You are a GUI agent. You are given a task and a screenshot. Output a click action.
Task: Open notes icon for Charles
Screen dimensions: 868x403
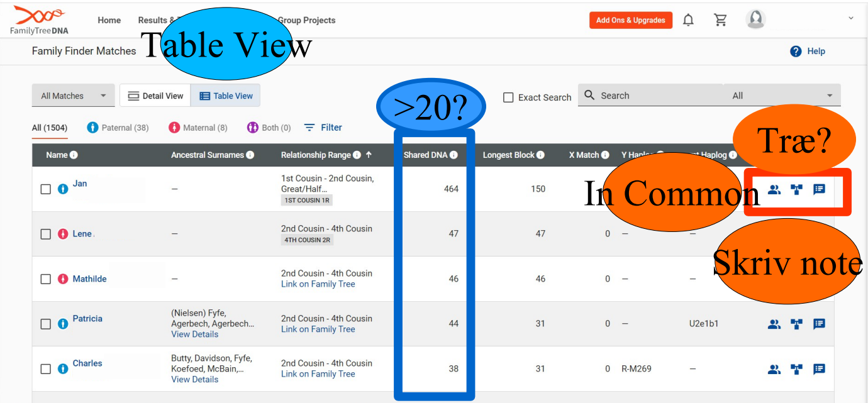[819, 369]
